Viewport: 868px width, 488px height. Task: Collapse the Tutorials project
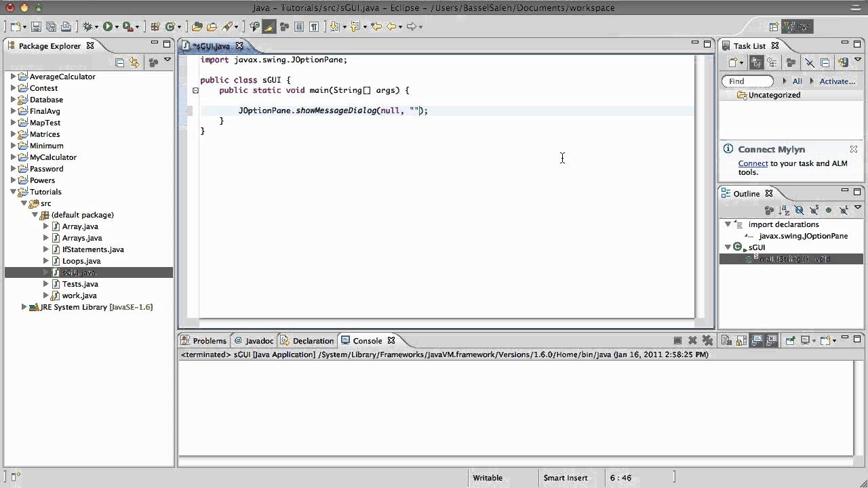(13, 192)
